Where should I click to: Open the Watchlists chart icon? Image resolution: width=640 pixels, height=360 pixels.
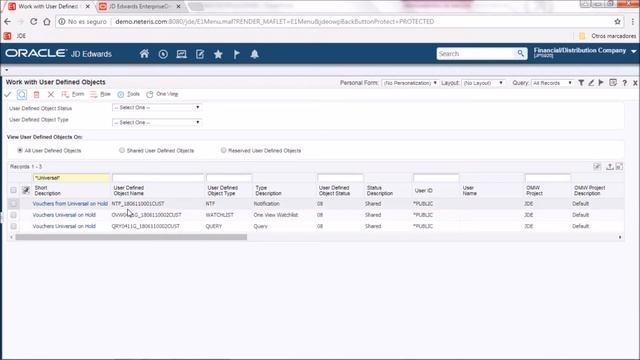(x=181, y=54)
